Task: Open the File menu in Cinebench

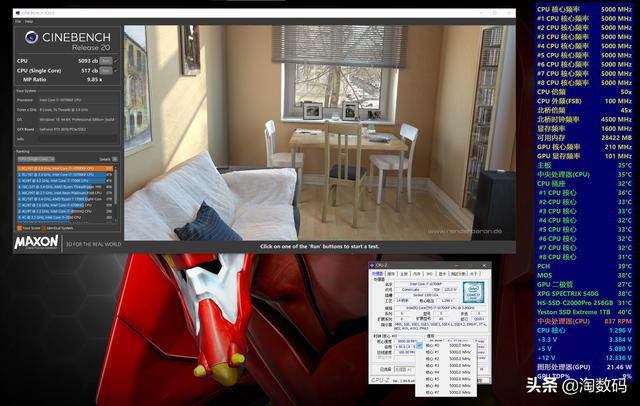Action: click(18, 21)
